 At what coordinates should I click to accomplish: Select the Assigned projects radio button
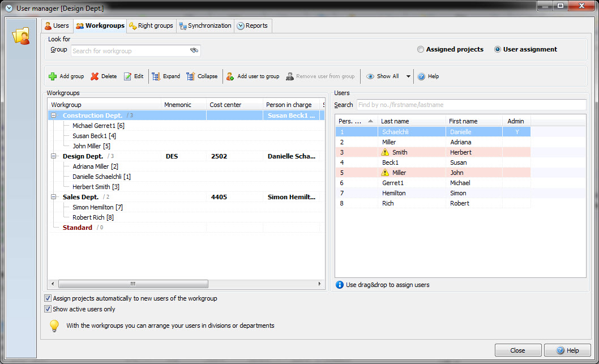[x=421, y=50]
